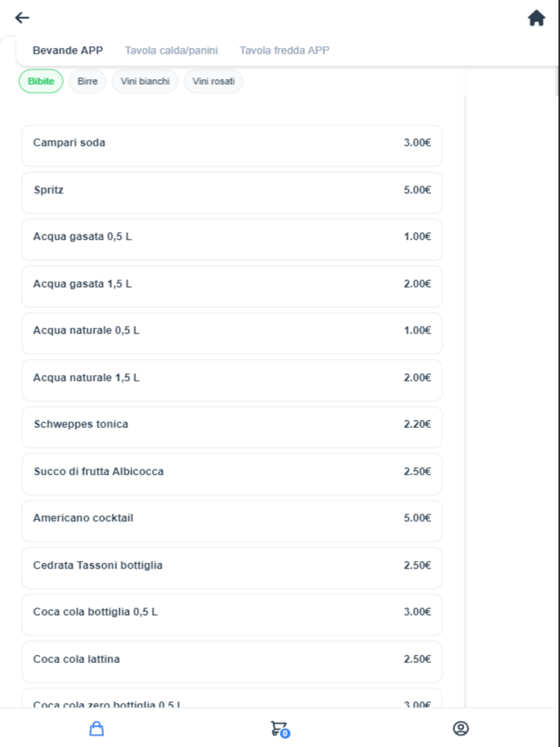
Task: Open the shopping cart icon
Action: [278, 729]
